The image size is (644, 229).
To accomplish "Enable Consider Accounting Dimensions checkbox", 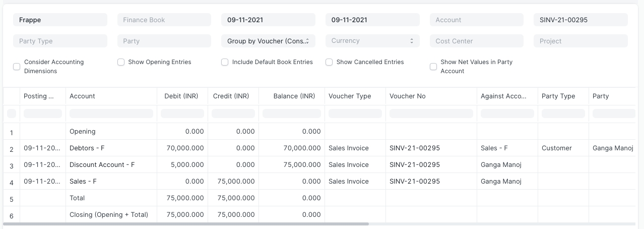I will coord(17,67).
